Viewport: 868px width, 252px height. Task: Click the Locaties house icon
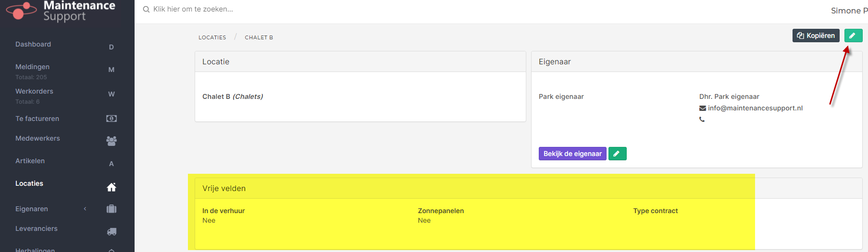112,187
